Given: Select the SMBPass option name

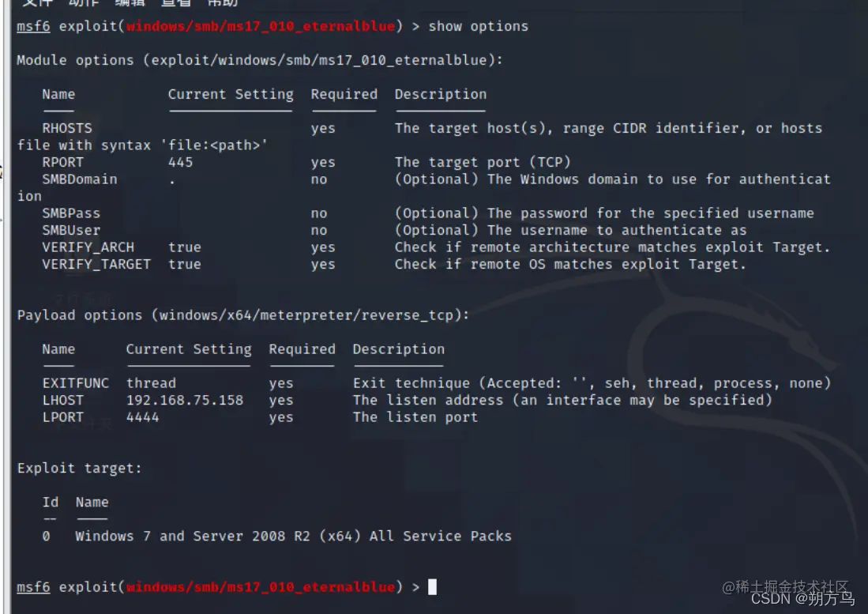Looking at the screenshot, I should point(71,213).
